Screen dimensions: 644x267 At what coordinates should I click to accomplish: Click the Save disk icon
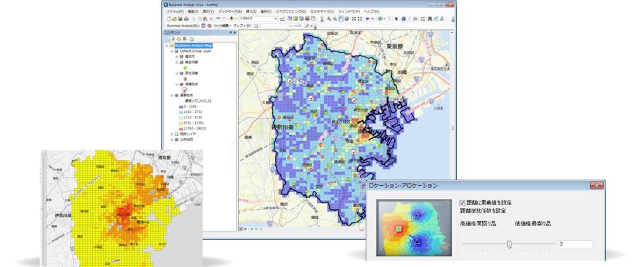click(180, 19)
